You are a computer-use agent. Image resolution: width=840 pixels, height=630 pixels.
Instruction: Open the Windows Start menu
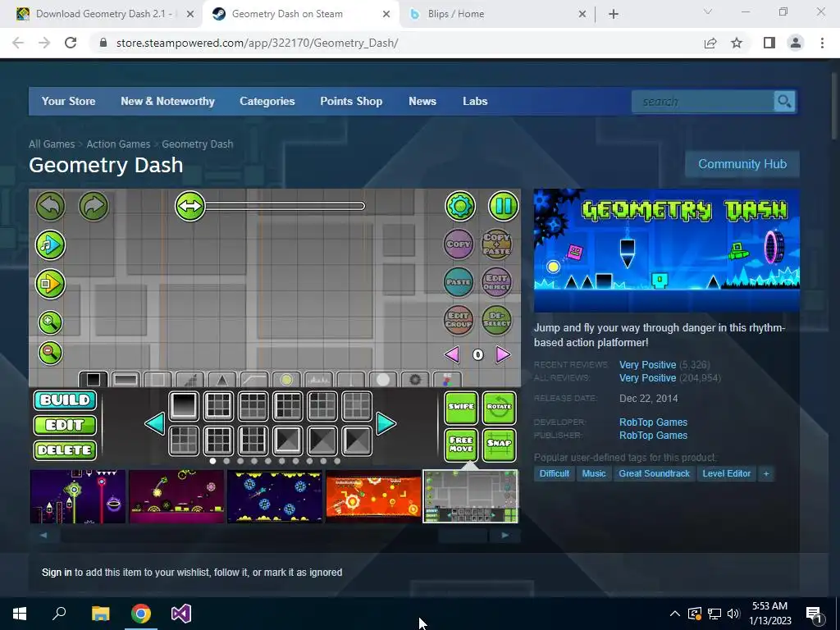(x=20, y=614)
